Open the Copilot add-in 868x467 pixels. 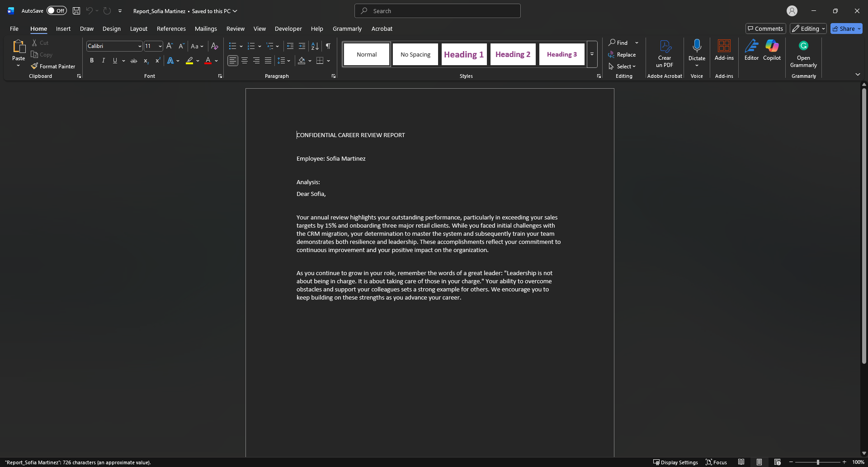click(772, 50)
